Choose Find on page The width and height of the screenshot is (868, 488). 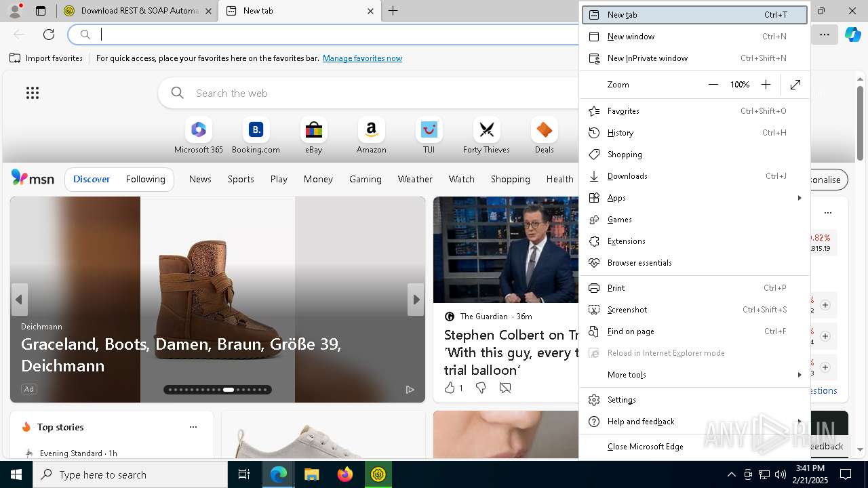[695, 331]
